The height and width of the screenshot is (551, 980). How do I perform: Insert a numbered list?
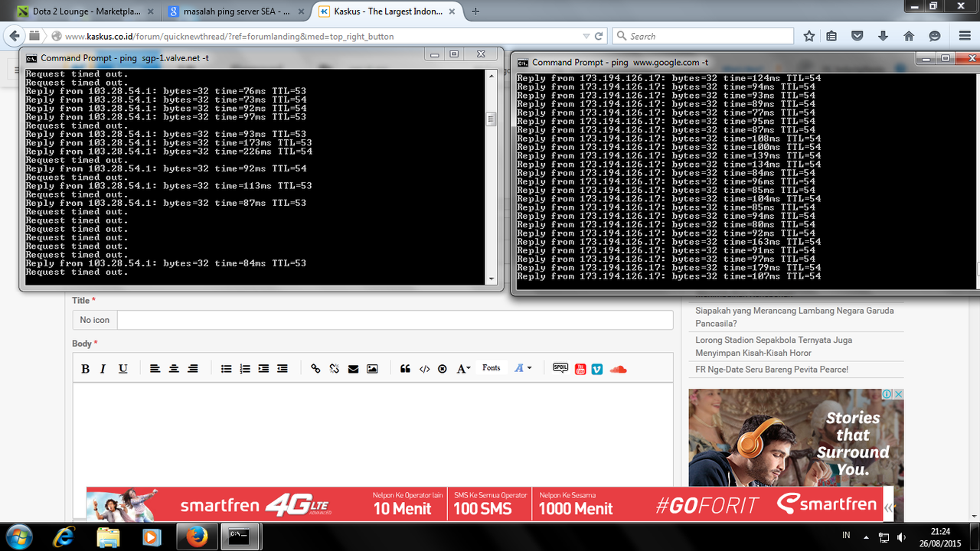pyautogui.click(x=245, y=369)
